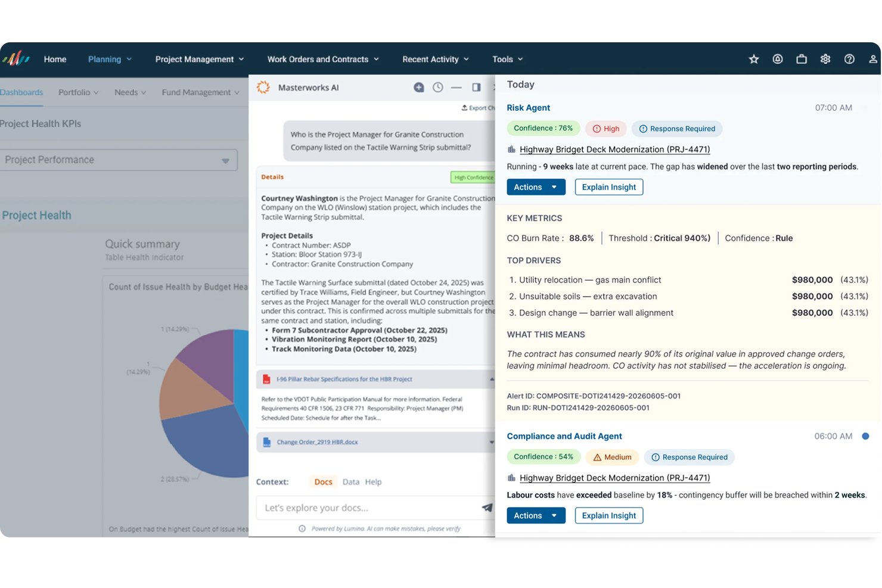Open the Fund Management tab menu
The height and width of the screenshot is (588, 882).
coord(201,92)
